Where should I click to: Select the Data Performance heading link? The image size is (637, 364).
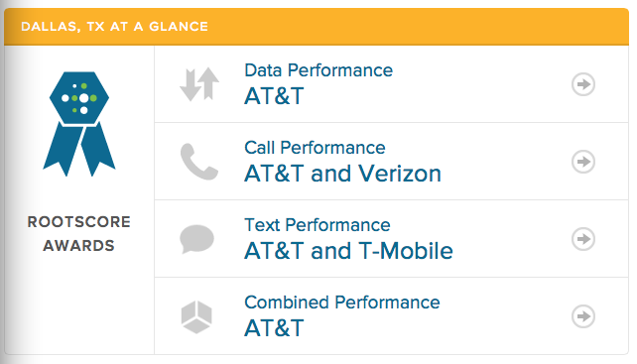(x=318, y=70)
